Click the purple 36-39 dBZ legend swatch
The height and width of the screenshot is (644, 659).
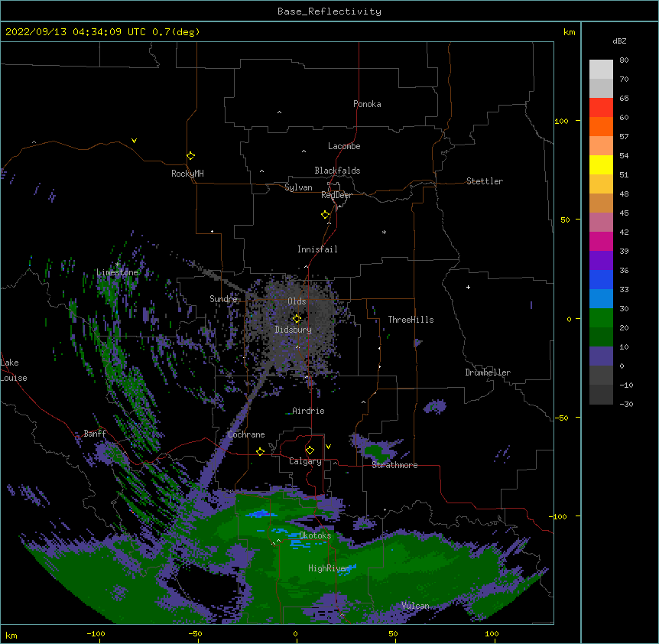pos(601,261)
